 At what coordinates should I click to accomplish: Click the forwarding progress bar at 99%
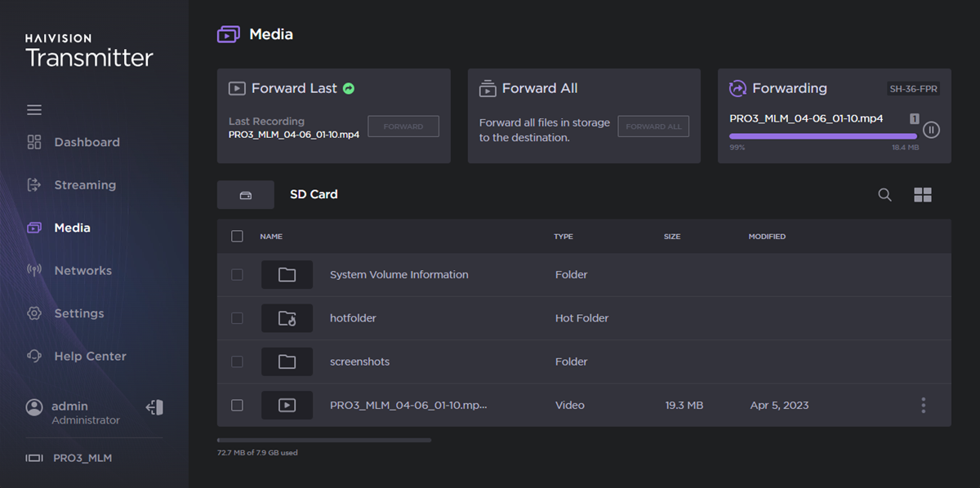click(822, 136)
